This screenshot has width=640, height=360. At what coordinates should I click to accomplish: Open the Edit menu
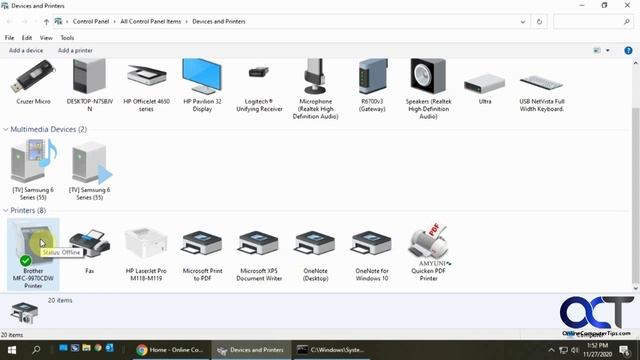point(27,38)
